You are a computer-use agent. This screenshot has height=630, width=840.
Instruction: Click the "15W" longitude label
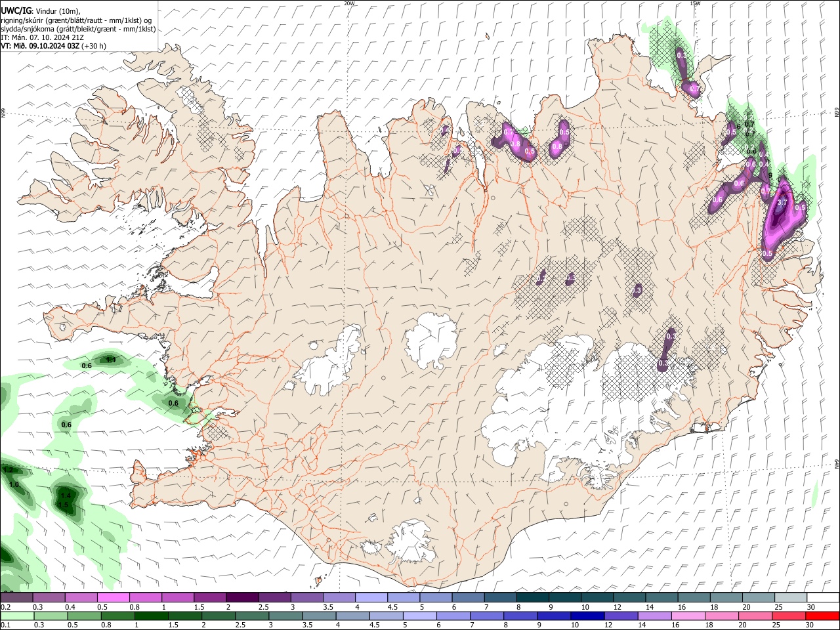coord(695,3)
